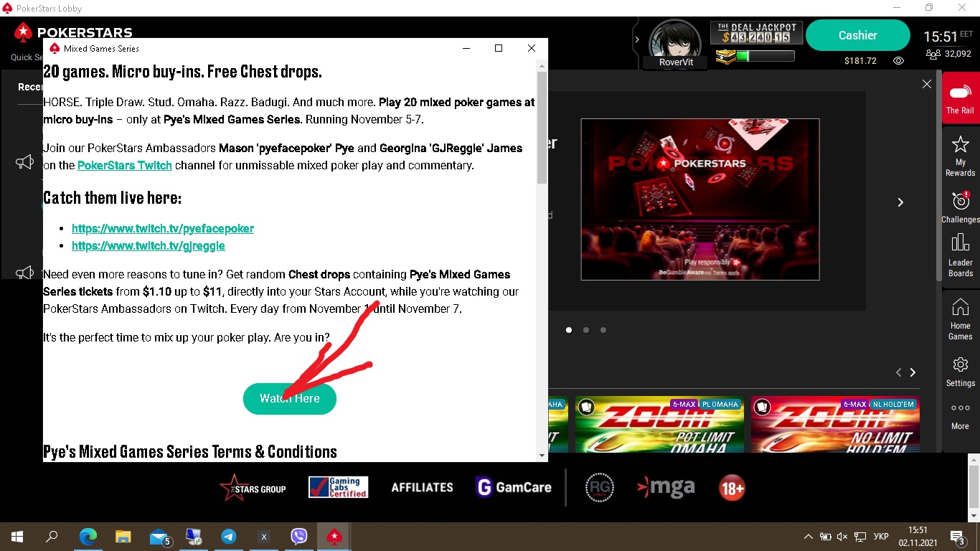The height and width of the screenshot is (551, 980).
Task: Expand panel via chevron left of avatar
Action: 637,39
